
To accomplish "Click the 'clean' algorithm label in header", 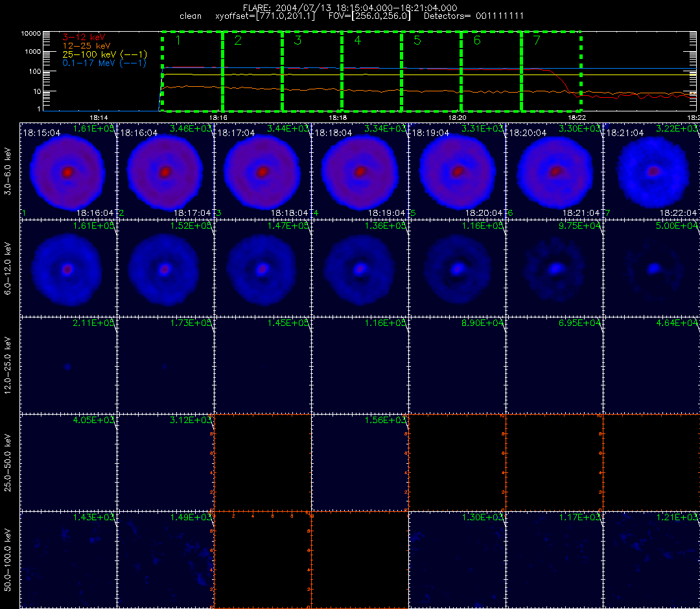I will (x=191, y=16).
